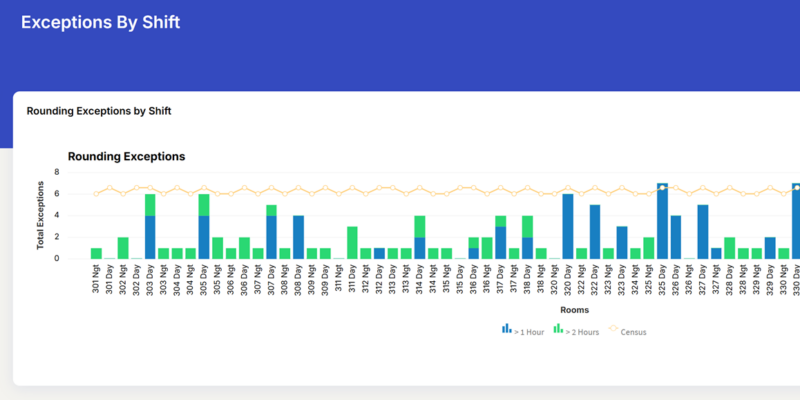Click the 'Rounding Exceptions' chart title
Screen dimensions: 800x400
click(x=126, y=157)
